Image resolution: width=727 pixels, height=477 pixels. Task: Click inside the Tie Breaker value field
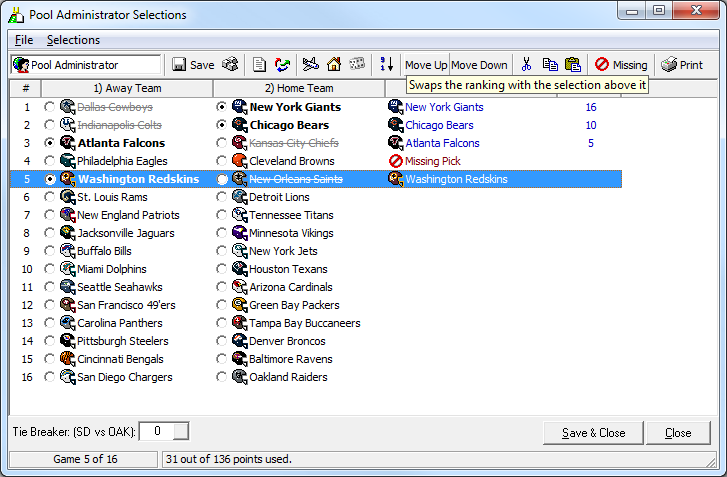[x=157, y=431]
